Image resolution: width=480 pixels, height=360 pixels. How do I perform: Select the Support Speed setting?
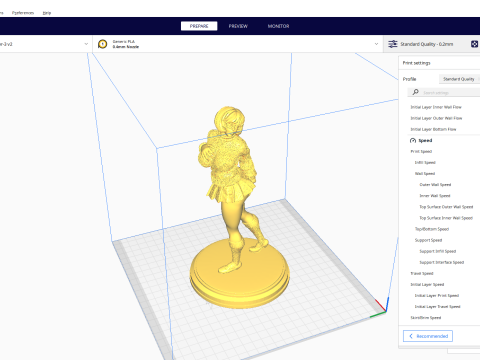pyautogui.click(x=428, y=240)
